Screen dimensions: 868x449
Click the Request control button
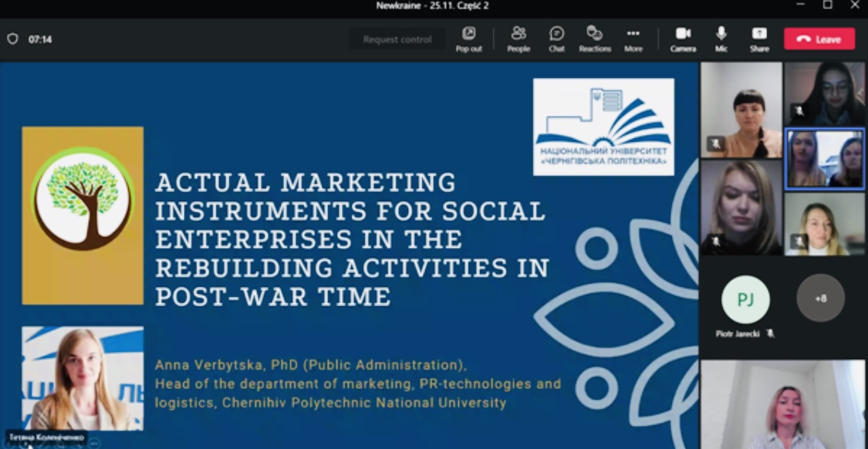pos(397,39)
